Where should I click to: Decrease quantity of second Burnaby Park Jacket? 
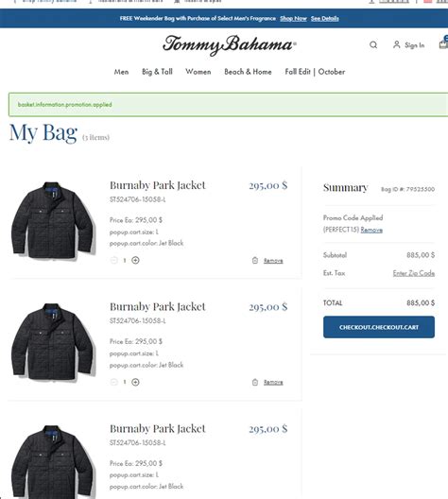click(x=114, y=382)
